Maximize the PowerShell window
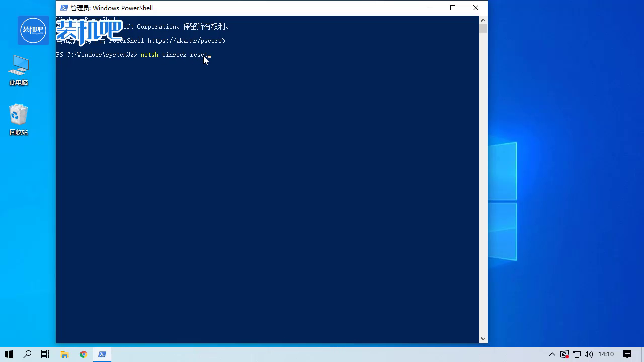This screenshot has height=362, width=644. (453, 8)
